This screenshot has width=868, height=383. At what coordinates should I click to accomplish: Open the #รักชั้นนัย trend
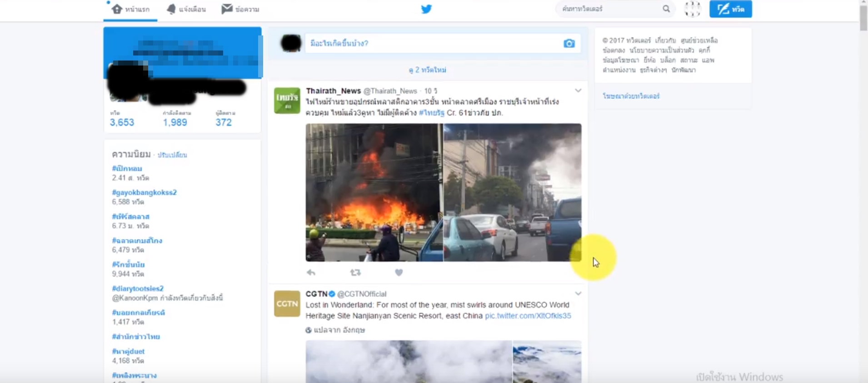pyautogui.click(x=128, y=265)
